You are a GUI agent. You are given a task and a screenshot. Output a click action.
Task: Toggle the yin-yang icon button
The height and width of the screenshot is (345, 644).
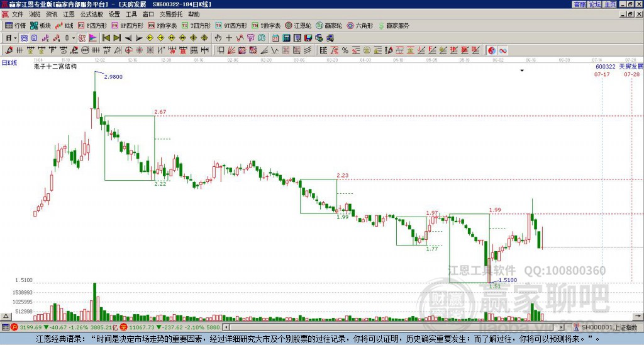[492, 50]
